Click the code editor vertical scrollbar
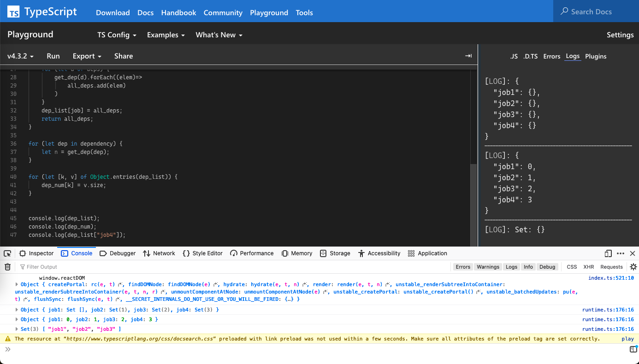639x364 pixels. (473, 205)
